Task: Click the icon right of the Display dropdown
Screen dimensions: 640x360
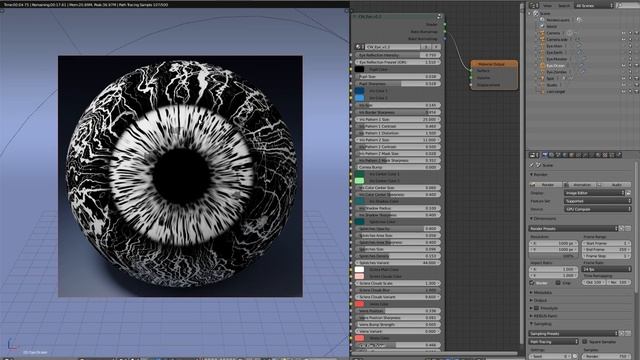Action: pyautogui.click(x=628, y=193)
